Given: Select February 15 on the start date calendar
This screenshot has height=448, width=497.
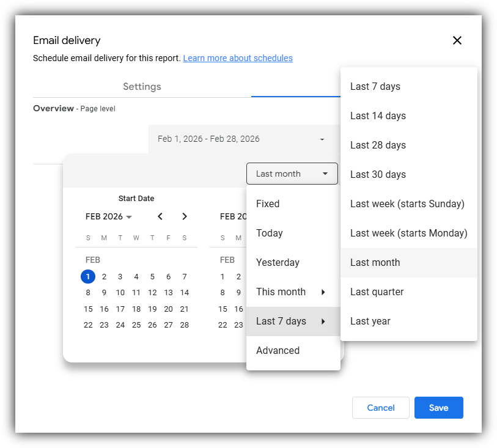Looking at the screenshot, I should (87, 309).
